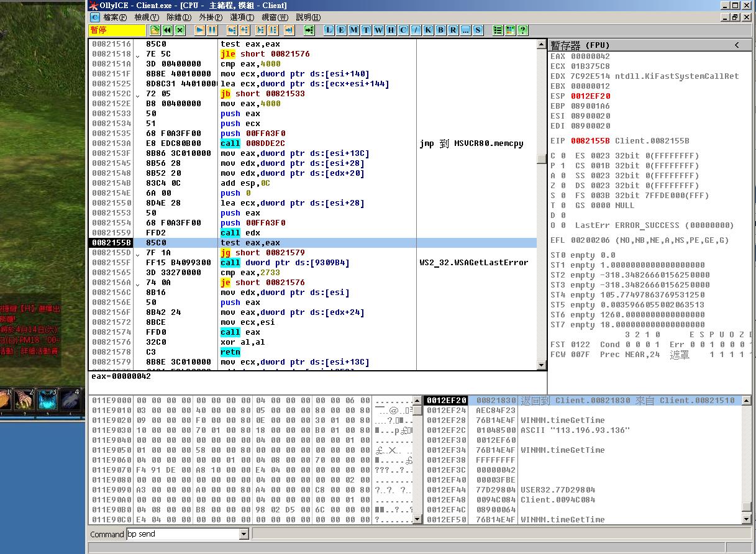Click the green question mark Help icon
Screen dimensions: 756x554
[522, 30]
